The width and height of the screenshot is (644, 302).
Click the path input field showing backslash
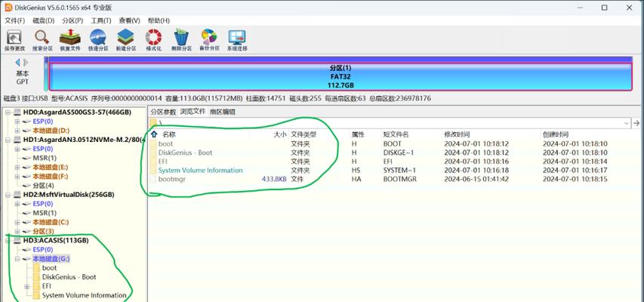(390, 123)
